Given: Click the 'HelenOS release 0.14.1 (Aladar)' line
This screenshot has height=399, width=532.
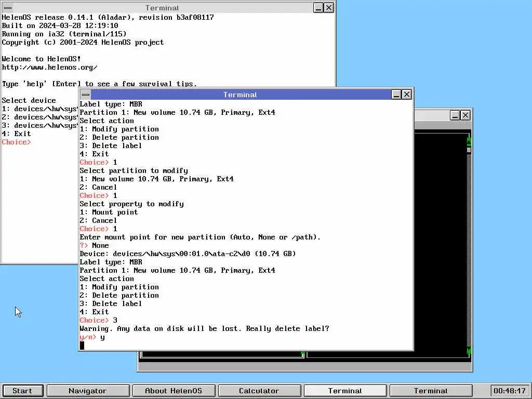Looking at the screenshot, I should tap(108, 17).
